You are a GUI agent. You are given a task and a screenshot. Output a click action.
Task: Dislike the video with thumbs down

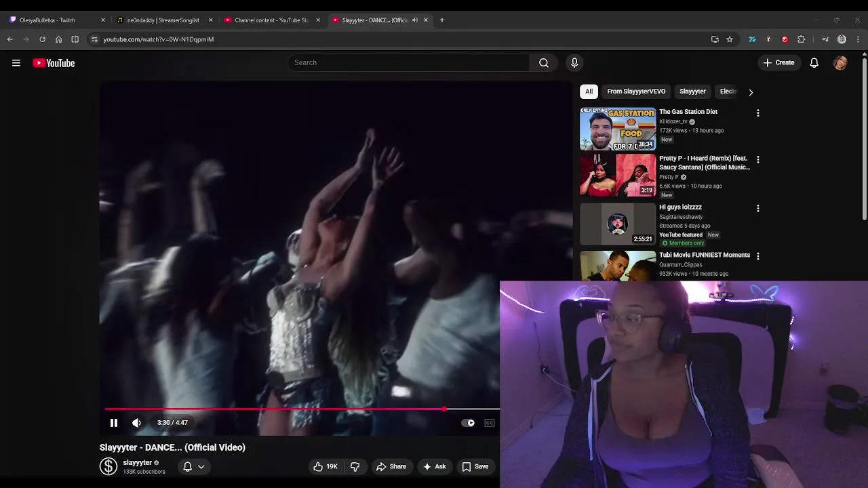[355, 466]
